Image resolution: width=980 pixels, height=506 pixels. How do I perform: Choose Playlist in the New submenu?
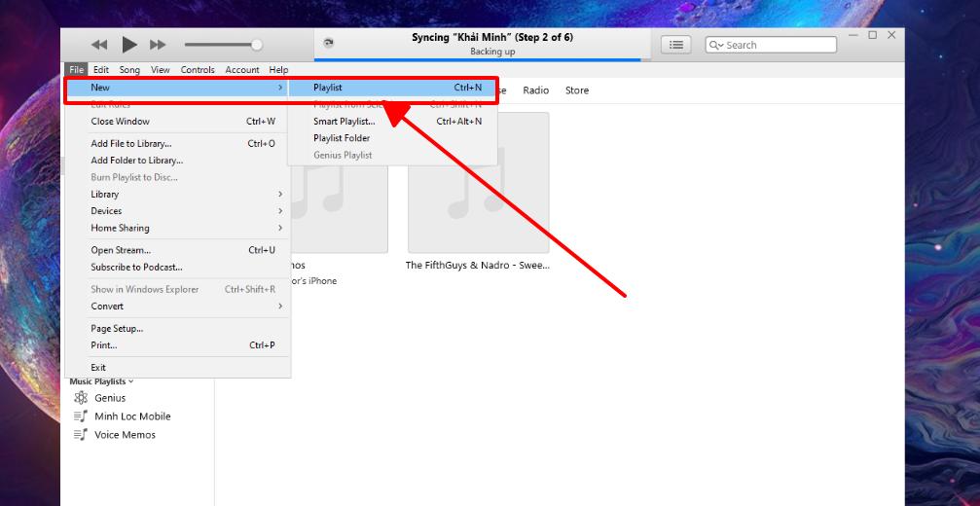point(392,88)
